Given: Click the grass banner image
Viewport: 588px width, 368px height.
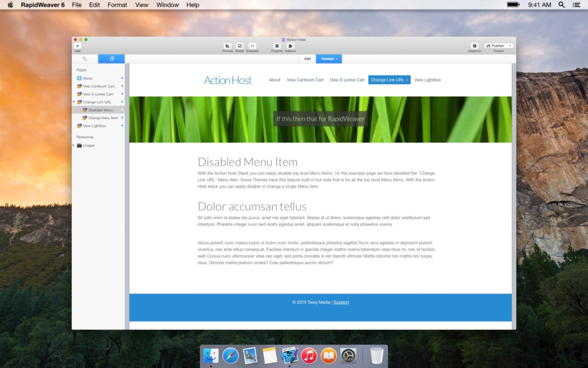Looking at the screenshot, I should (320, 119).
